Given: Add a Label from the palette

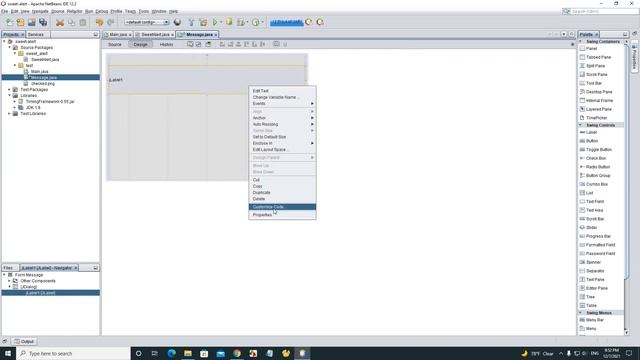Looking at the screenshot, I should coord(591,132).
